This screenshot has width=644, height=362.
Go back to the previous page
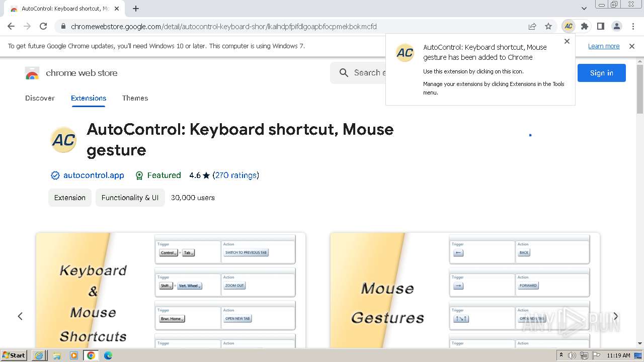pos(11,26)
